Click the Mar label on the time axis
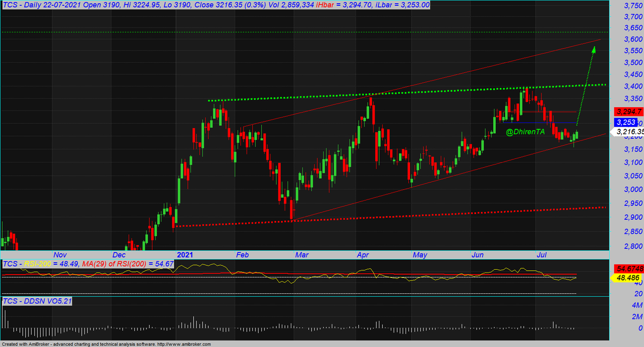 pos(301,255)
